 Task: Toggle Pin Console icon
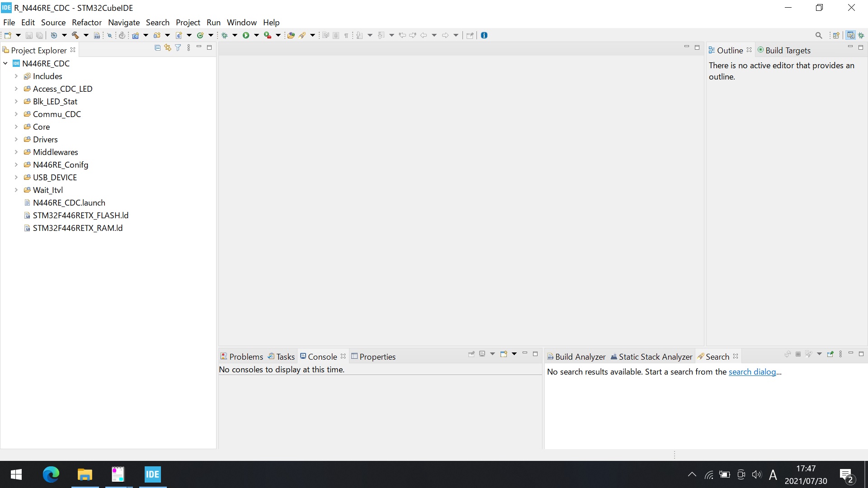pyautogui.click(x=472, y=354)
